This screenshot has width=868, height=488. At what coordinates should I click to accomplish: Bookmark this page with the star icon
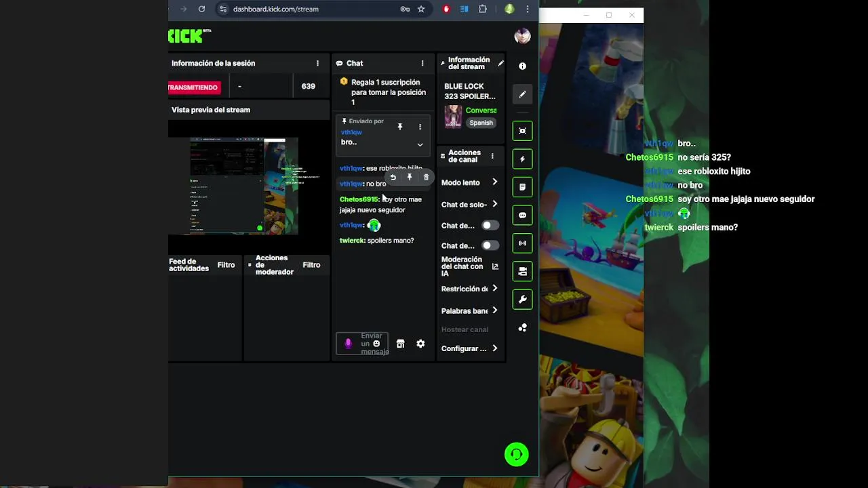coord(421,9)
